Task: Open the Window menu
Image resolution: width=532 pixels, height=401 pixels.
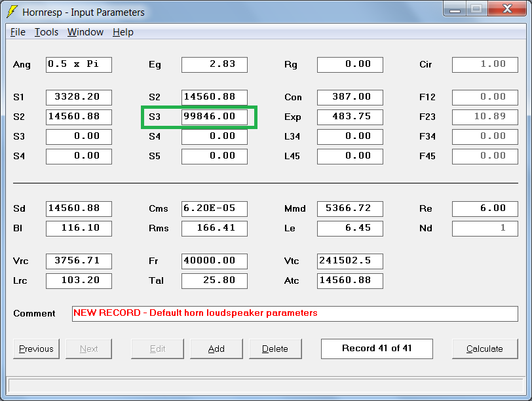Action: click(85, 32)
